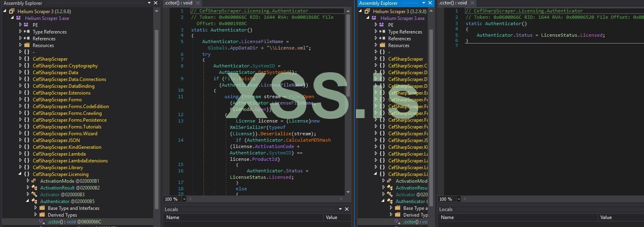Screen dimensions: 644x227
Task: Click Helium Scraper 3.exe module icon, left window
Action: pos(19,18)
